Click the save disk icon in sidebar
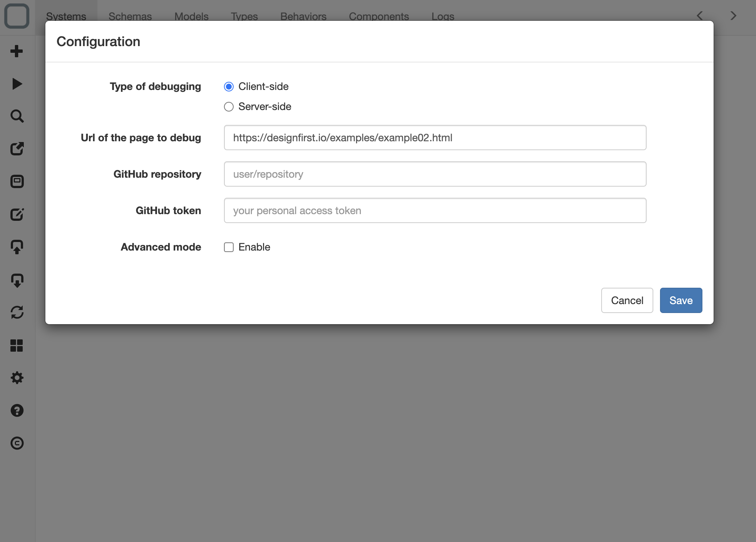The width and height of the screenshot is (756, 542). (x=17, y=181)
